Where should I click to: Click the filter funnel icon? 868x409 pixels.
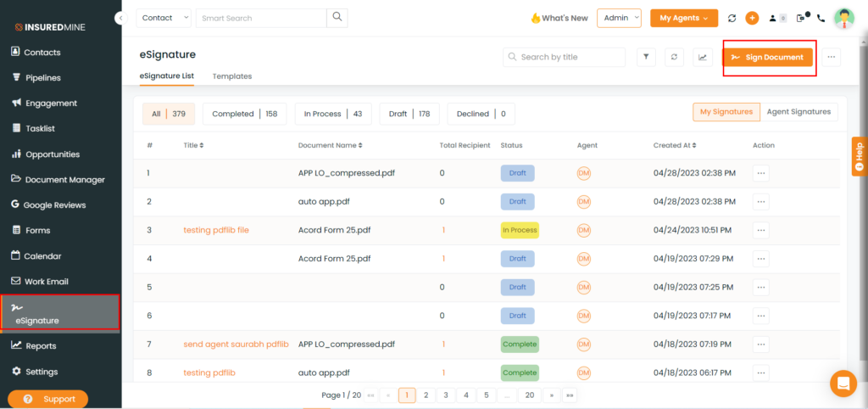pyautogui.click(x=646, y=57)
